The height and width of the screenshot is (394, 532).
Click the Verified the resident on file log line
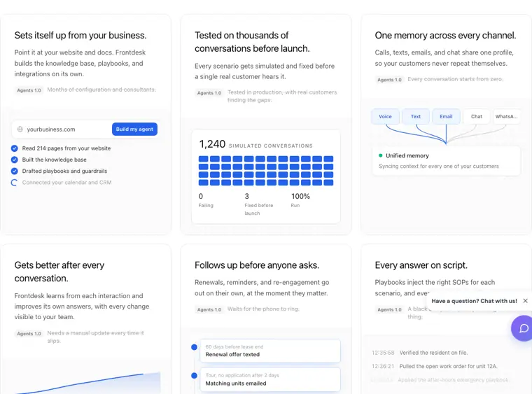click(433, 353)
